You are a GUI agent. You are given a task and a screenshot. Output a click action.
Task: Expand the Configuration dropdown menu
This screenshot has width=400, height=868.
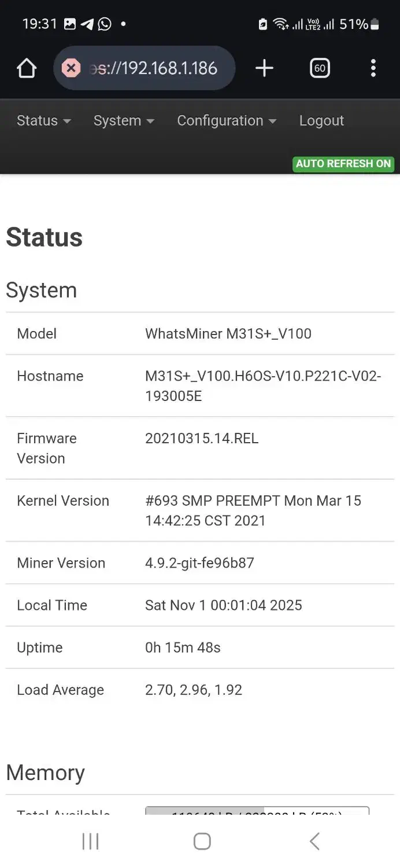point(226,121)
